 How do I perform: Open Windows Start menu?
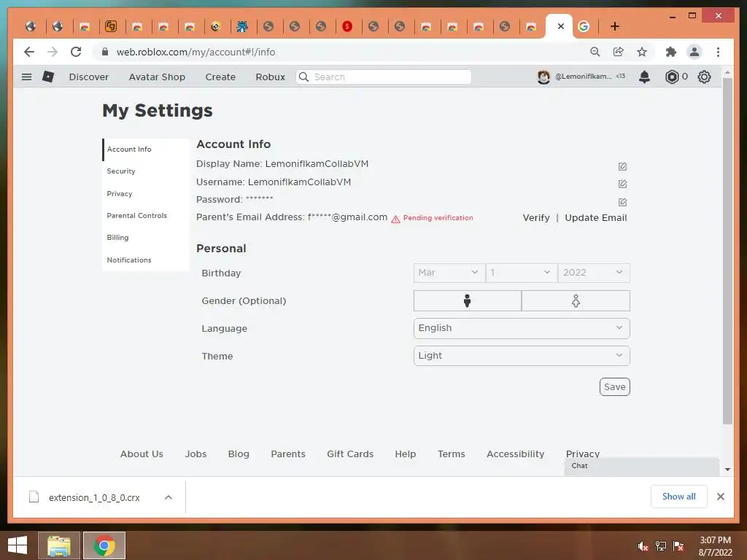pyautogui.click(x=18, y=545)
